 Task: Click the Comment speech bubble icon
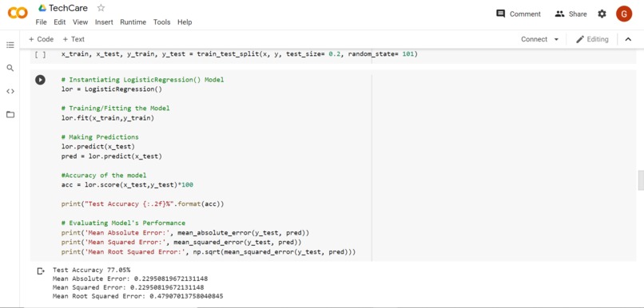click(x=500, y=14)
